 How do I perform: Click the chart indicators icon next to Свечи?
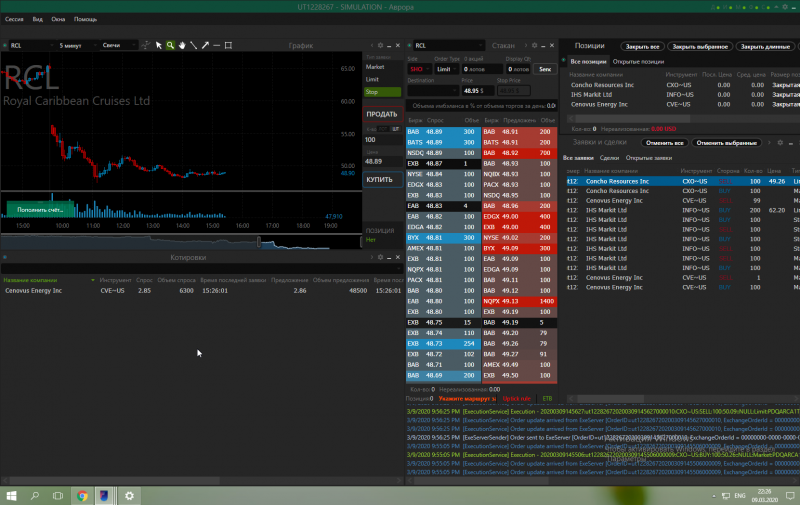[x=146, y=45]
